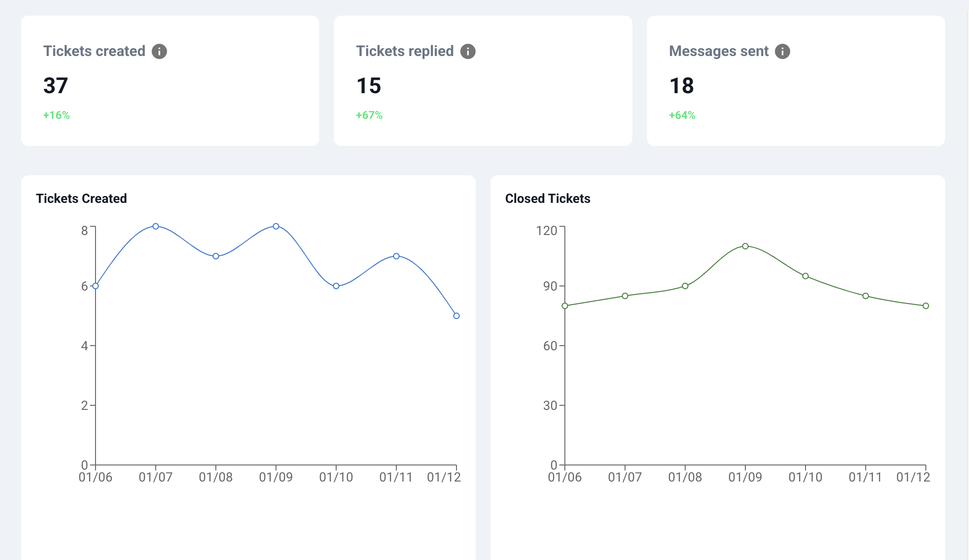
Task: Click the 01/10 x-axis label under Closed Tickets
Action: click(806, 477)
